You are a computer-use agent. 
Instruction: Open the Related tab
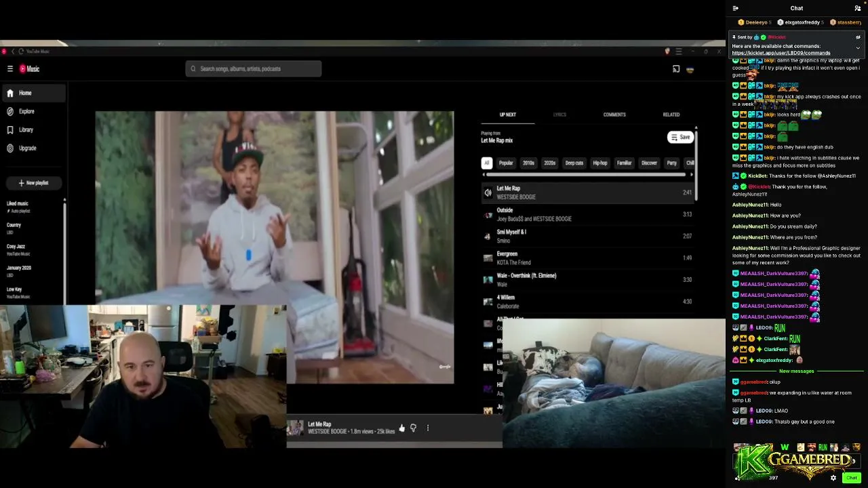click(671, 115)
